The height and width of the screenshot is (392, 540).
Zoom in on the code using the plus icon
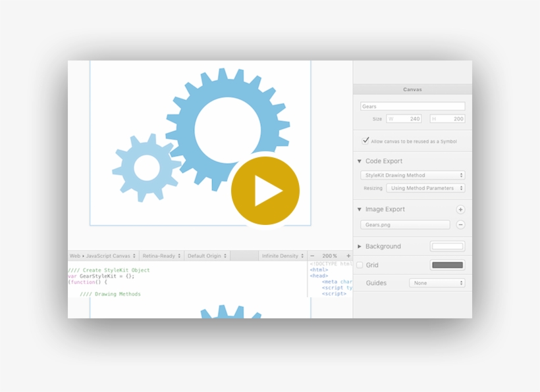347,255
